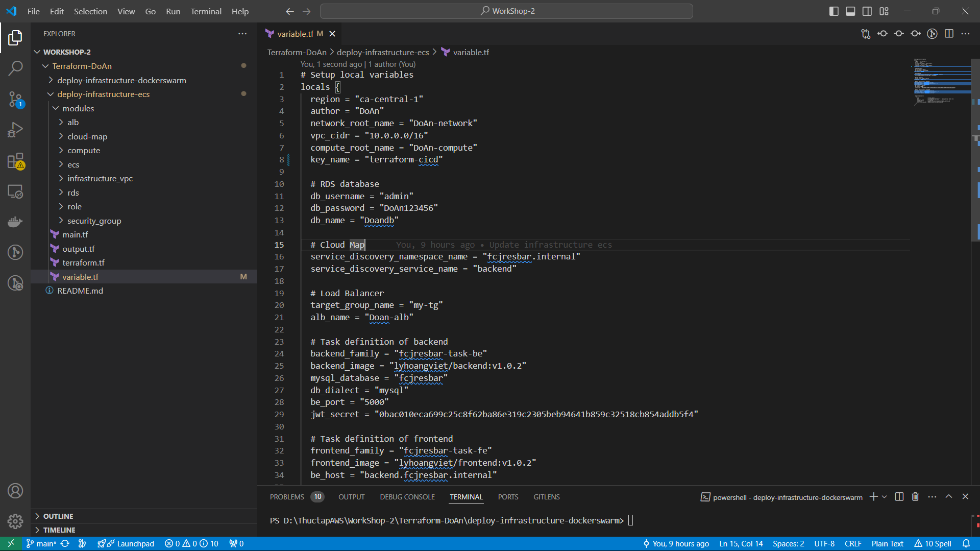980x551 pixels.
Task: Click the WorkShop-2 command center search
Action: click(506, 11)
